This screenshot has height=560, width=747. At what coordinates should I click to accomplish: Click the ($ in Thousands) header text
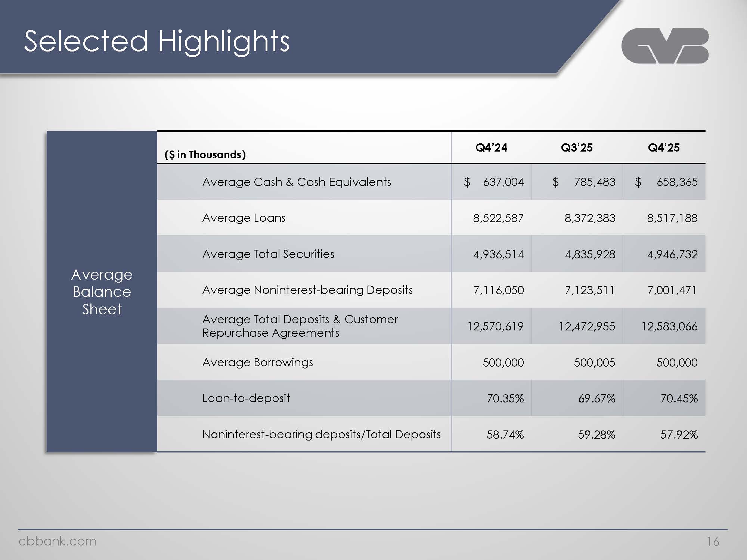205,155
